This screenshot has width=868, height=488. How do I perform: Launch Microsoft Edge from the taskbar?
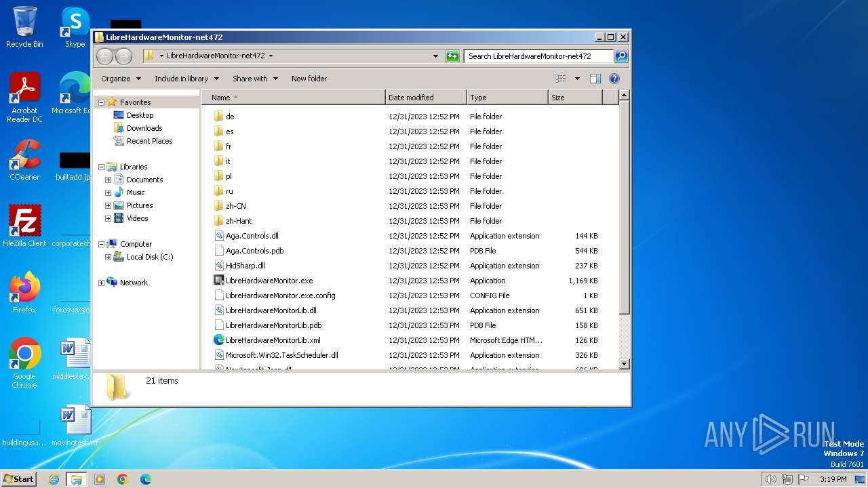pyautogui.click(x=146, y=479)
